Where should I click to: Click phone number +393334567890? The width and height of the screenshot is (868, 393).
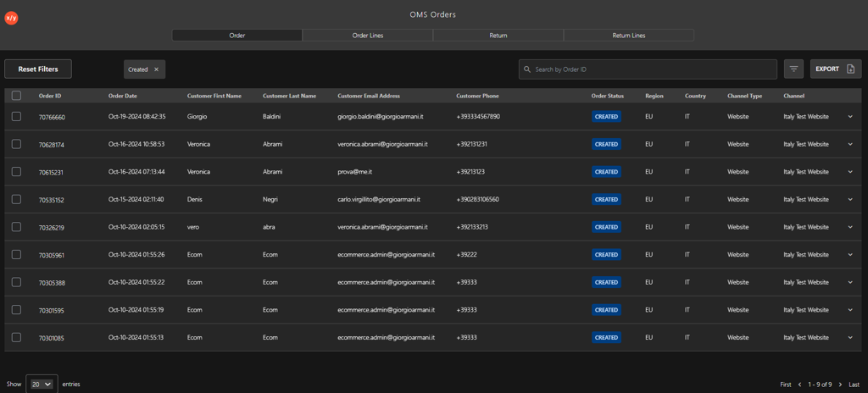coord(478,117)
